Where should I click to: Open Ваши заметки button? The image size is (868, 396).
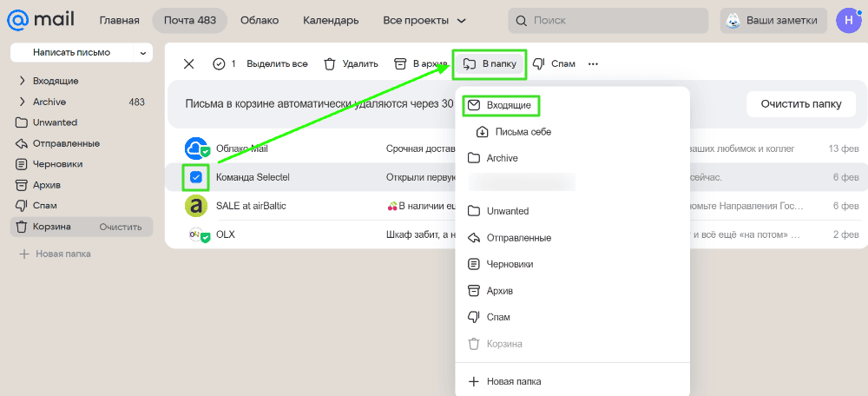773,21
